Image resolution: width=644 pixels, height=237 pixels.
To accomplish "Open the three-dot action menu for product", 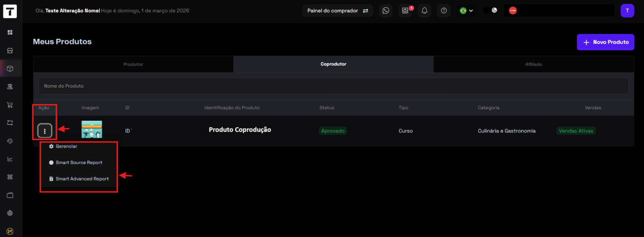I will tap(45, 131).
